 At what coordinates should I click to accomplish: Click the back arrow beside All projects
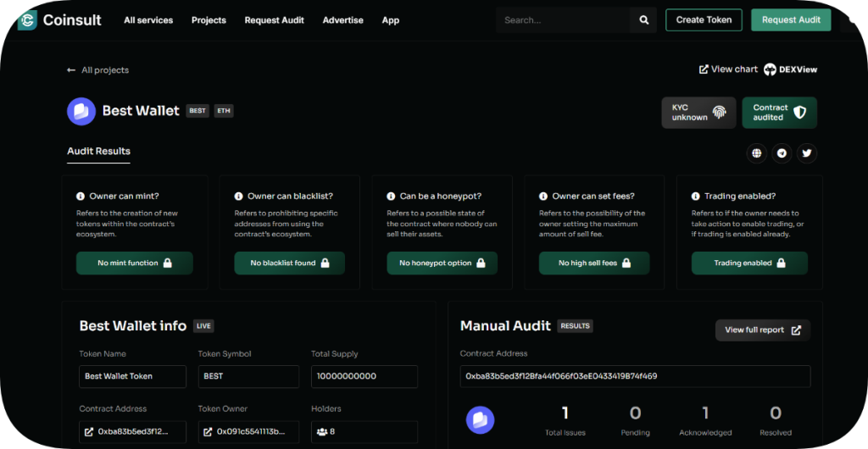coord(71,70)
